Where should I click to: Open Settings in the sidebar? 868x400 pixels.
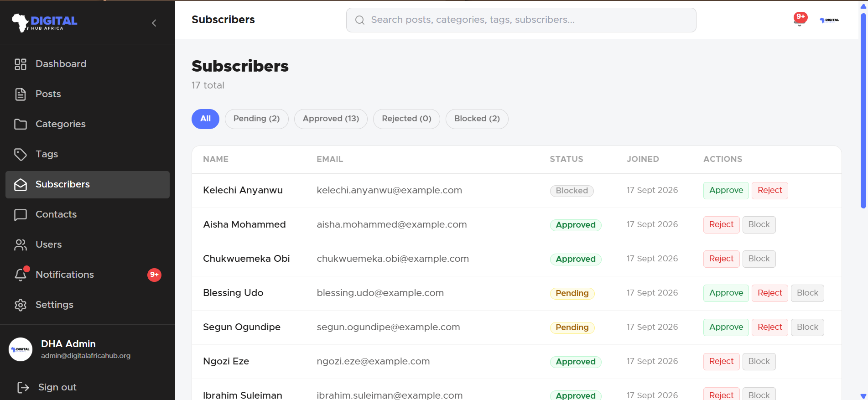(x=88, y=305)
